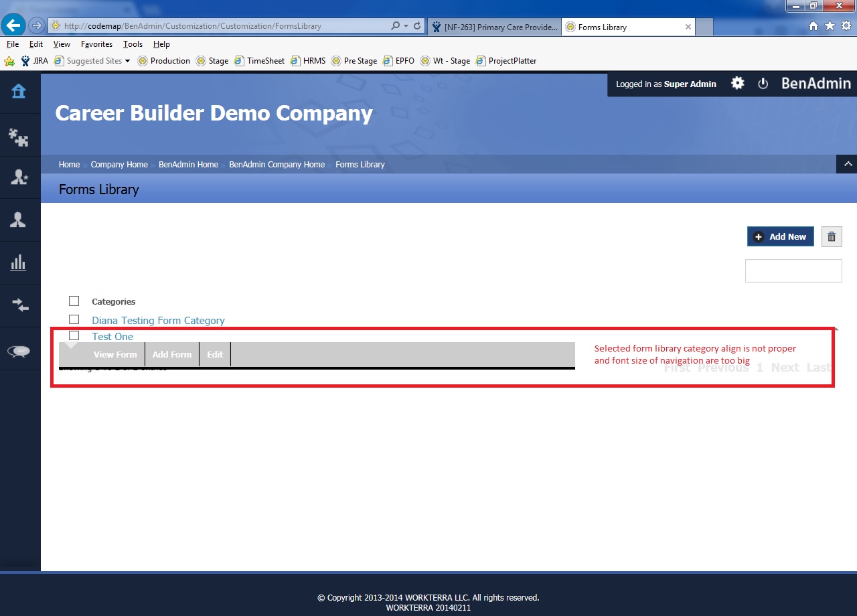Open the View menu
Image resolution: width=857 pixels, height=616 pixels.
[x=62, y=44]
